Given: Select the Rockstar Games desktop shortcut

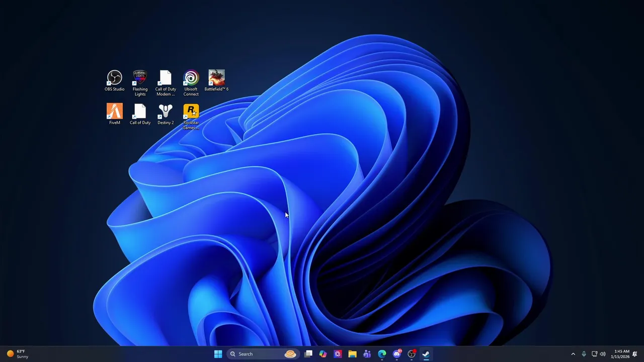Looking at the screenshot, I should [x=191, y=117].
